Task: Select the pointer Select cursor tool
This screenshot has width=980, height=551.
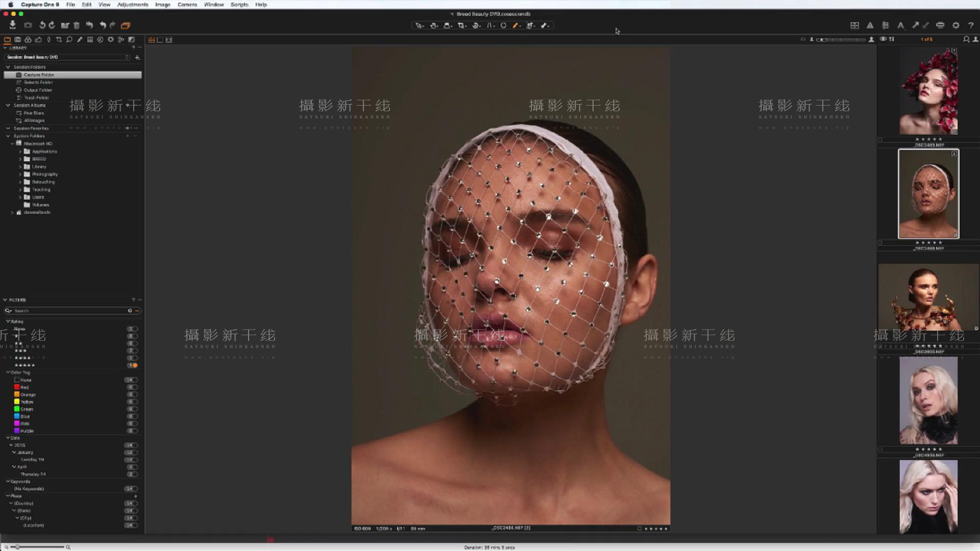Action: 420,25
